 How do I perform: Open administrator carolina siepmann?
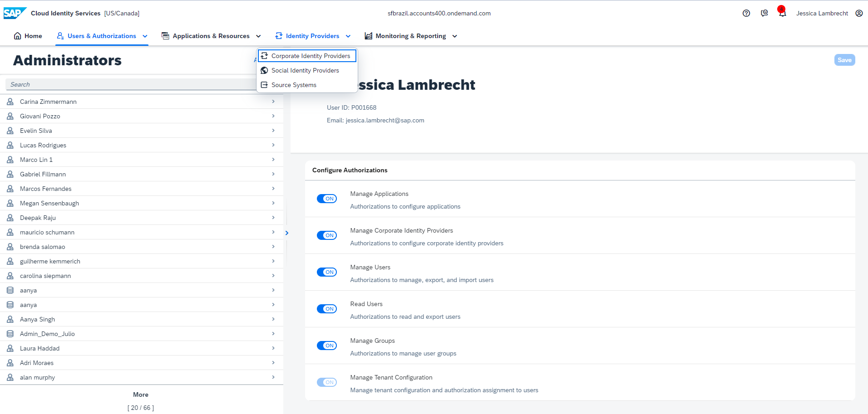pyautogui.click(x=142, y=276)
